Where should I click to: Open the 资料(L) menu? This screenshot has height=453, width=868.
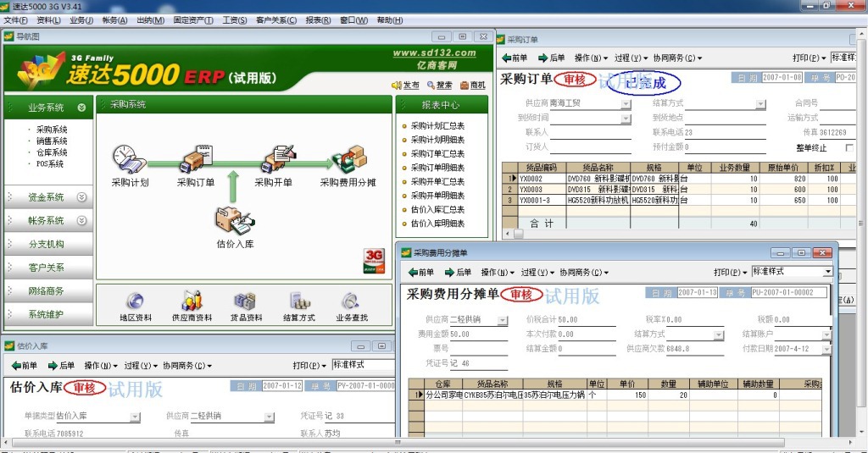[x=48, y=20]
